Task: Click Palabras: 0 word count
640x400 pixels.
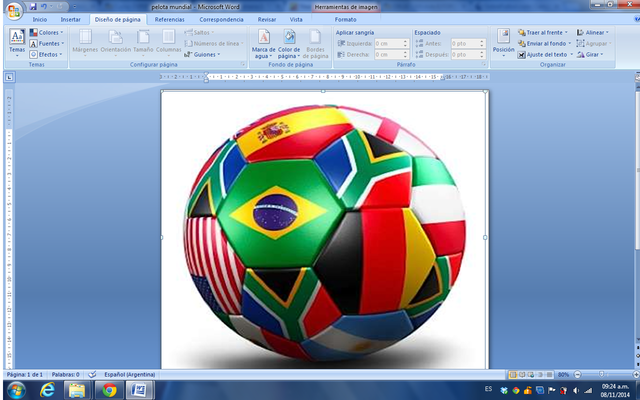Action: click(x=65, y=374)
